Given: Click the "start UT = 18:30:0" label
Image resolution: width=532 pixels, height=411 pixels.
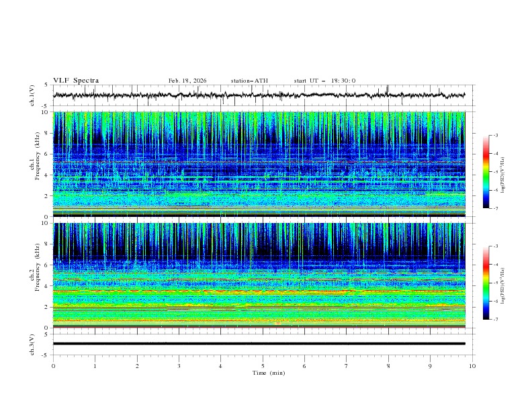Looking at the screenshot, I should 324,81.
